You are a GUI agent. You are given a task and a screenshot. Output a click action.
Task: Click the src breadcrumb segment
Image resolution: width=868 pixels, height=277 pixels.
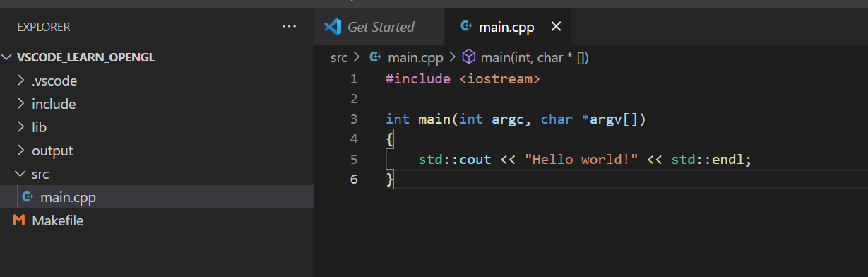coord(339,57)
